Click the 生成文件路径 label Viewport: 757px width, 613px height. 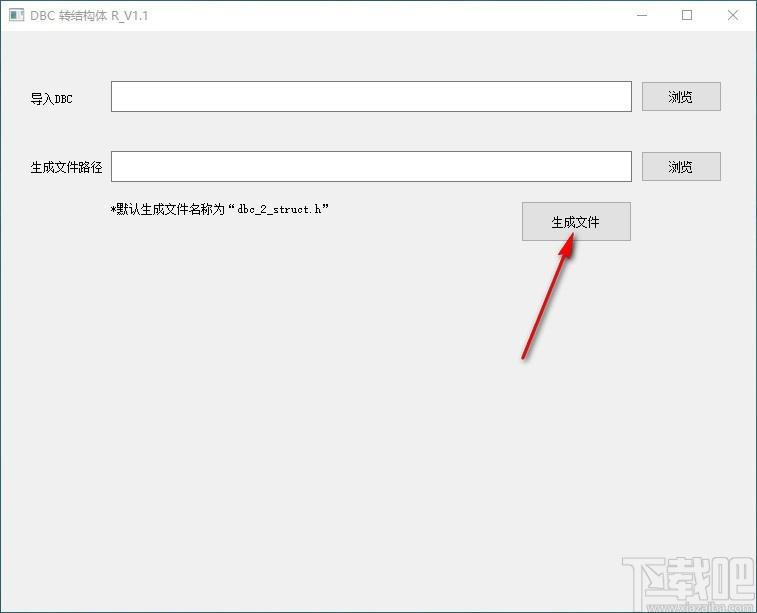(x=66, y=167)
